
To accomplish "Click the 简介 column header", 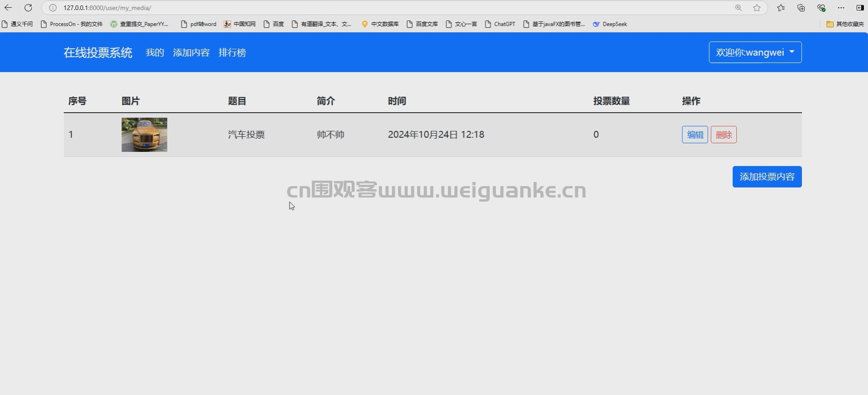I will [326, 101].
